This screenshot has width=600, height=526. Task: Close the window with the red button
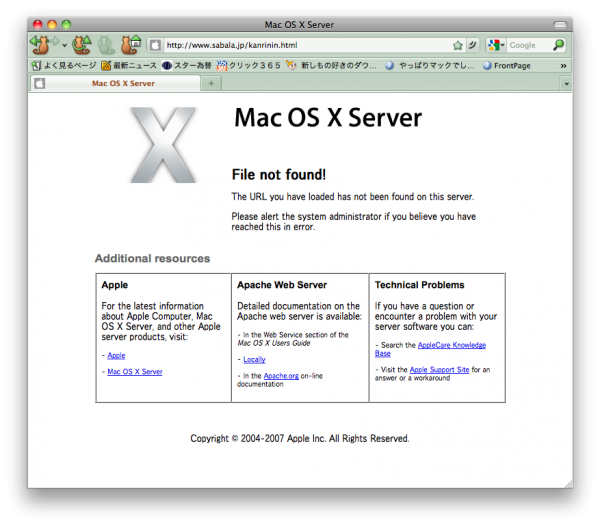click(x=38, y=24)
